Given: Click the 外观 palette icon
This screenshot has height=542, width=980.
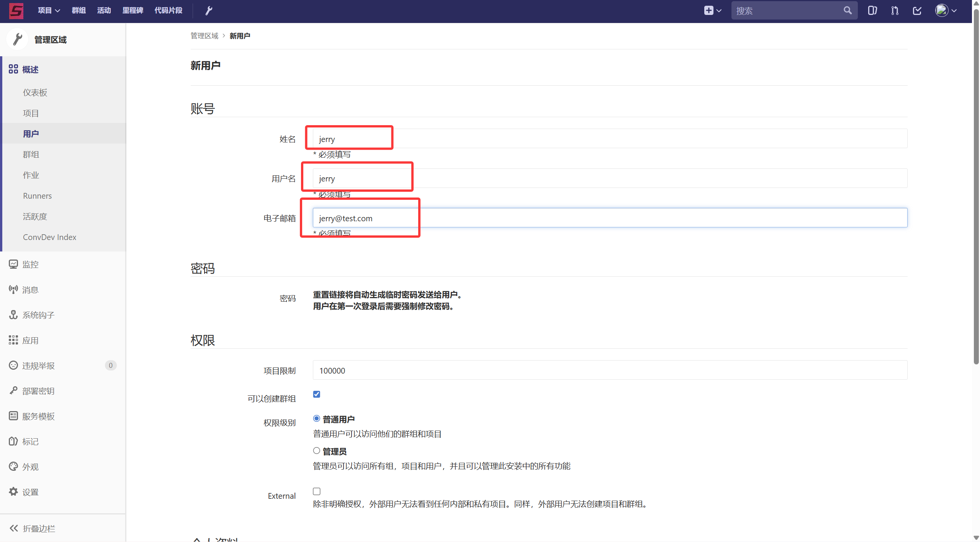Looking at the screenshot, I should [x=13, y=466].
